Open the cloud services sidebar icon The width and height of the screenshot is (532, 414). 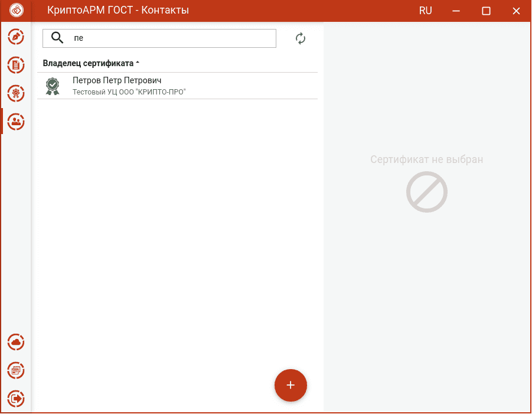16,342
